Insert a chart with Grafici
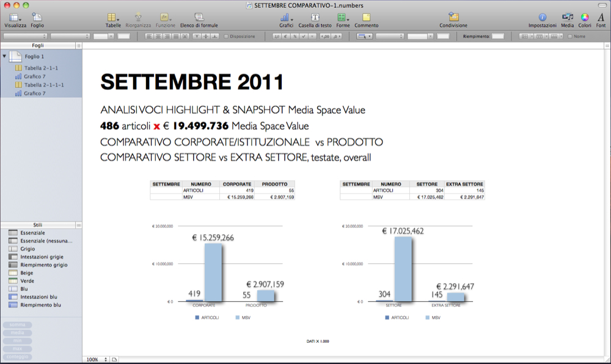The width and height of the screenshot is (611, 364). (x=286, y=18)
